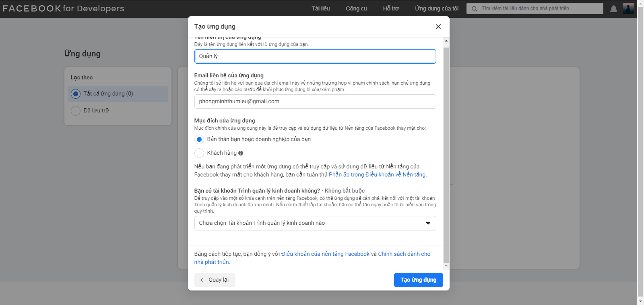Select 'Tất cả ứng dụng (0)' filter
644x305 pixels.
(118, 94)
